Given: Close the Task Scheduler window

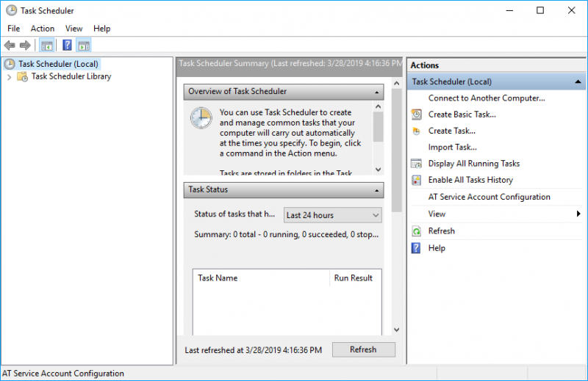Looking at the screenshot, I should 571,10.
